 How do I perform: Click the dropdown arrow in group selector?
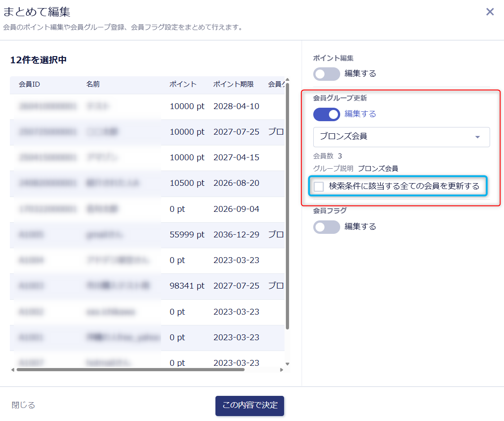point(478,137)
